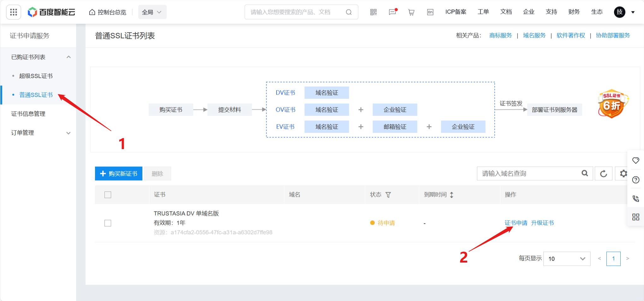Click 证书申请 for TRUSTASIA DV
This screenshot has height=301, width=644.
pyautogui.click(x=516, y=223)
